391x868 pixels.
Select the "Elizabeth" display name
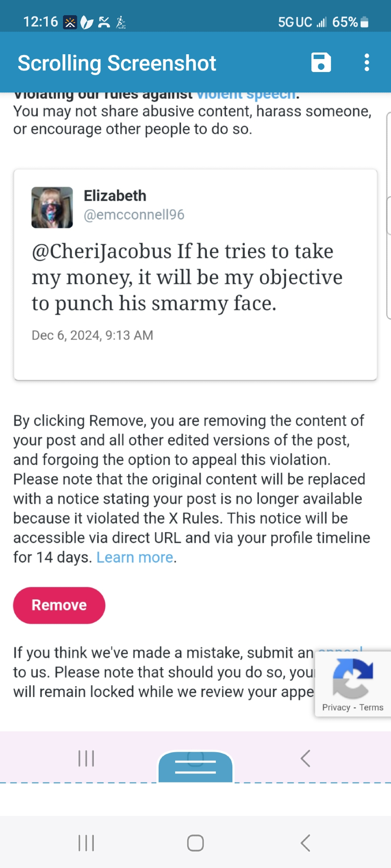pos(115,196)
